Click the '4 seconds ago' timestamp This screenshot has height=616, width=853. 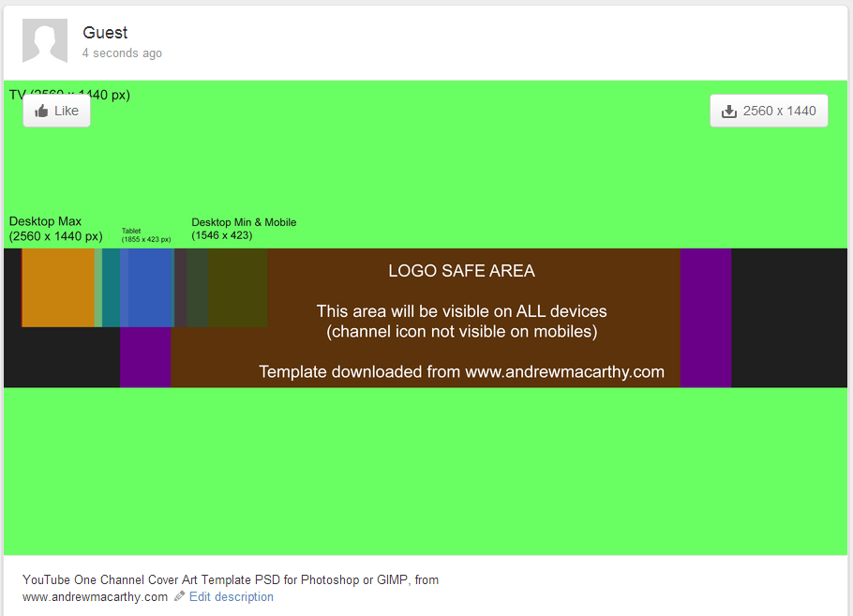pyautogui.click(x=122, y=53)
